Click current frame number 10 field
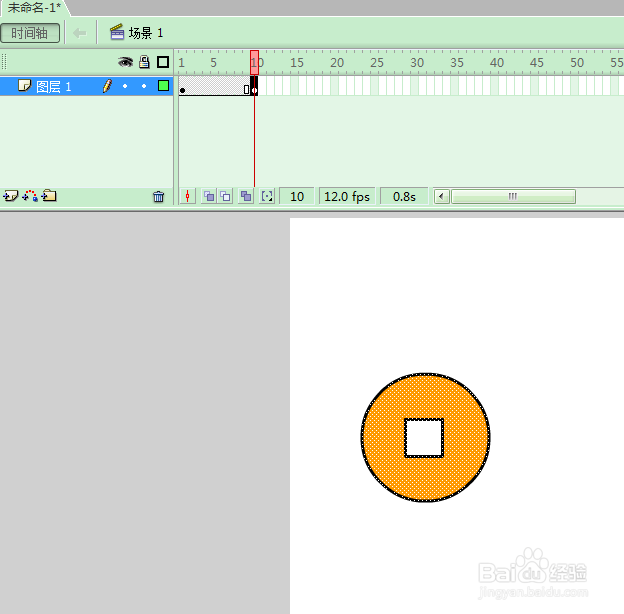This screenshot has height=614, width=624. (x=297, y=196)
